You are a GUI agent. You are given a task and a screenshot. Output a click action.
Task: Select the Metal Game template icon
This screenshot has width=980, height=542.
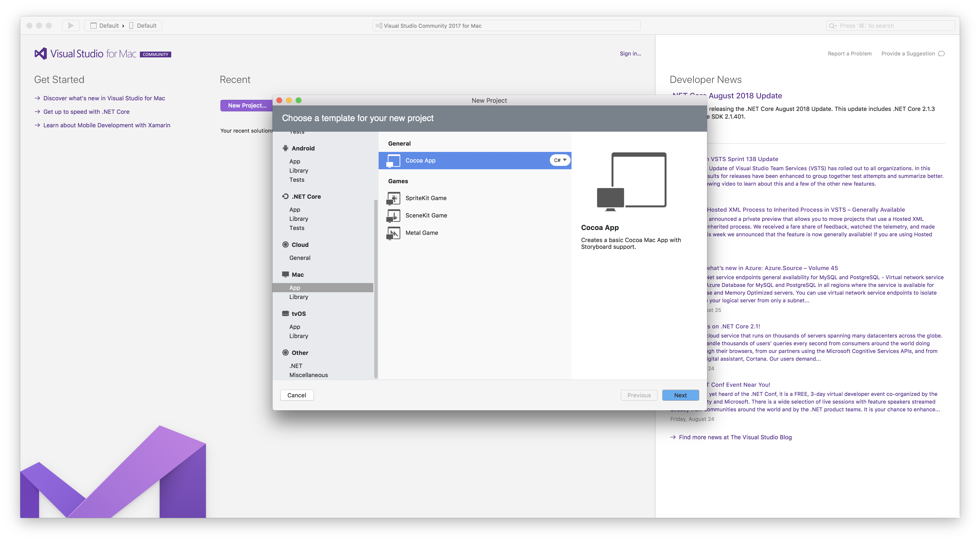pyautogui.click(x=393, y=233)
